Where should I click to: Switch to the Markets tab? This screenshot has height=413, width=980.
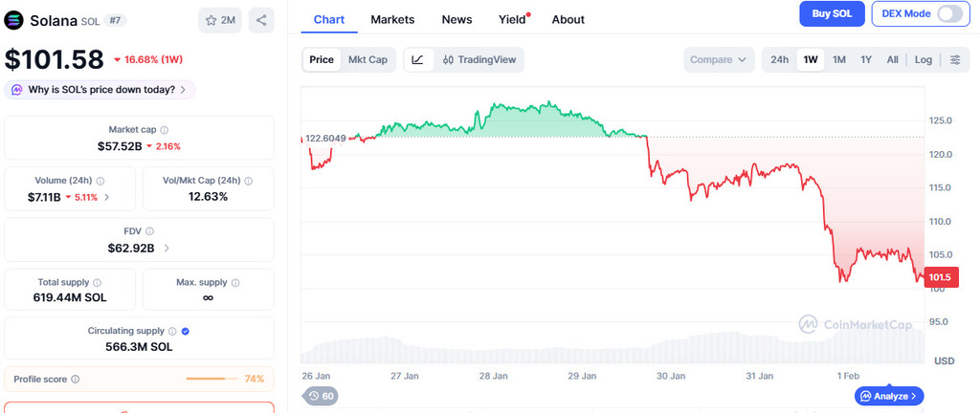392,19
